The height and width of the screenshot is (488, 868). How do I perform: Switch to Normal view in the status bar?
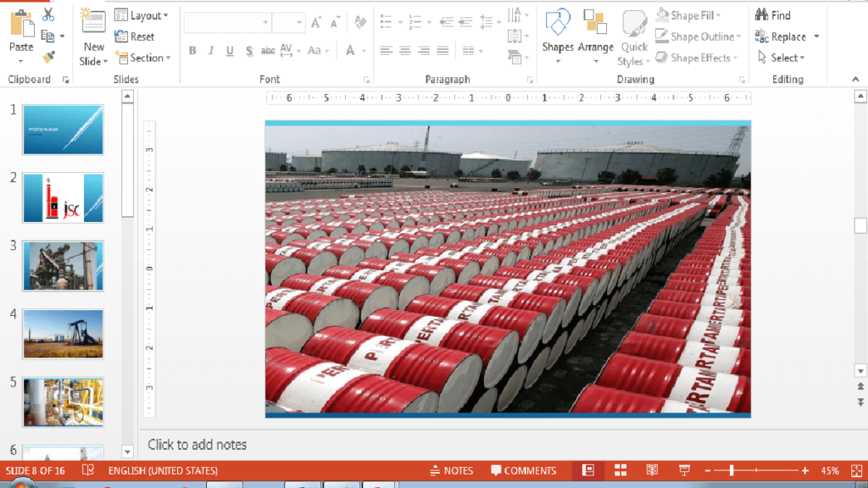pyautogui.click(x=588, y=470)
